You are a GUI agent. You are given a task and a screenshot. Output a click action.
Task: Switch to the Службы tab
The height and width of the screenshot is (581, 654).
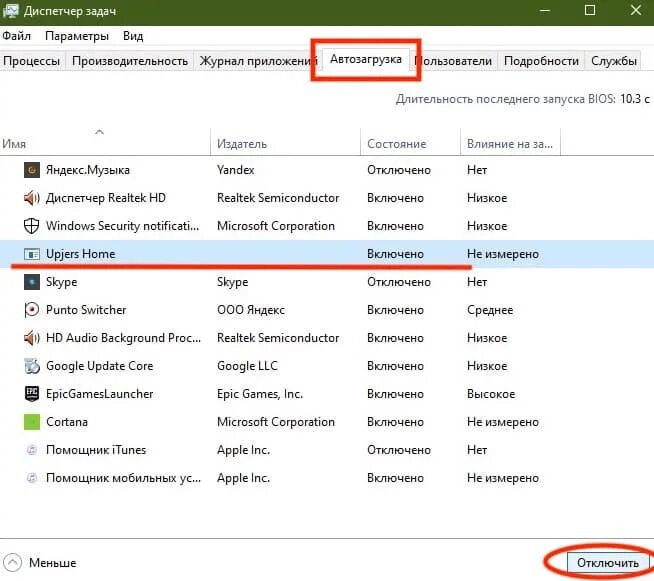[x=614, y=61]
